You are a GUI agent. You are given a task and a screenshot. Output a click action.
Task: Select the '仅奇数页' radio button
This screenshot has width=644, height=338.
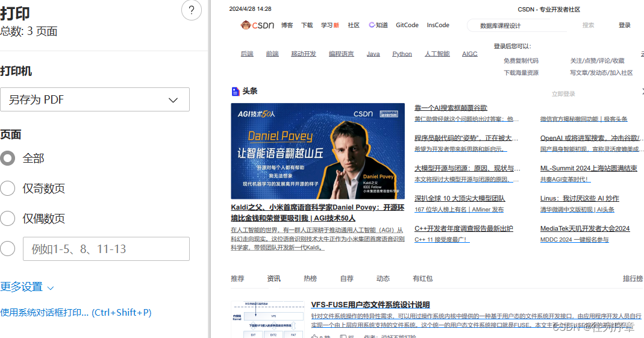point(7,188)
